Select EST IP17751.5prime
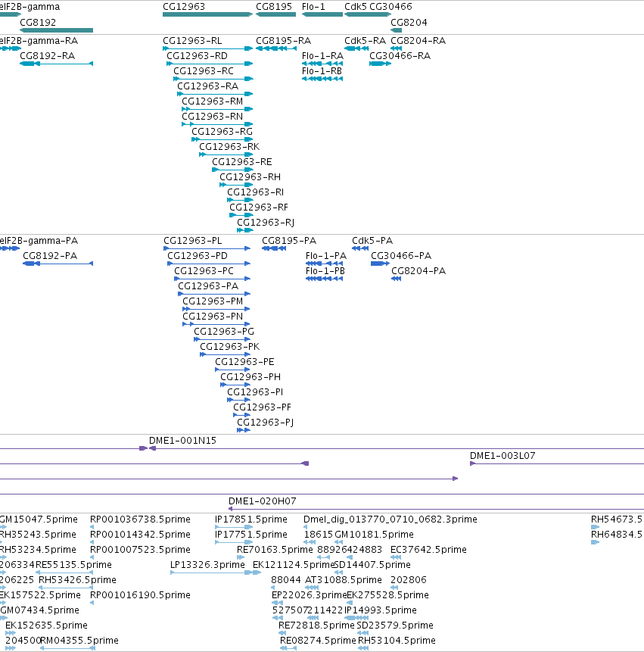 click(x=234, y=542)
